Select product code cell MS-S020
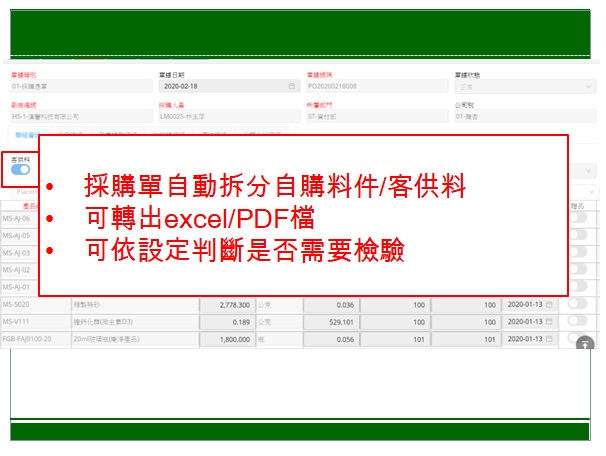Viewport: 606px width, 456px height. [x=36, y=305]
